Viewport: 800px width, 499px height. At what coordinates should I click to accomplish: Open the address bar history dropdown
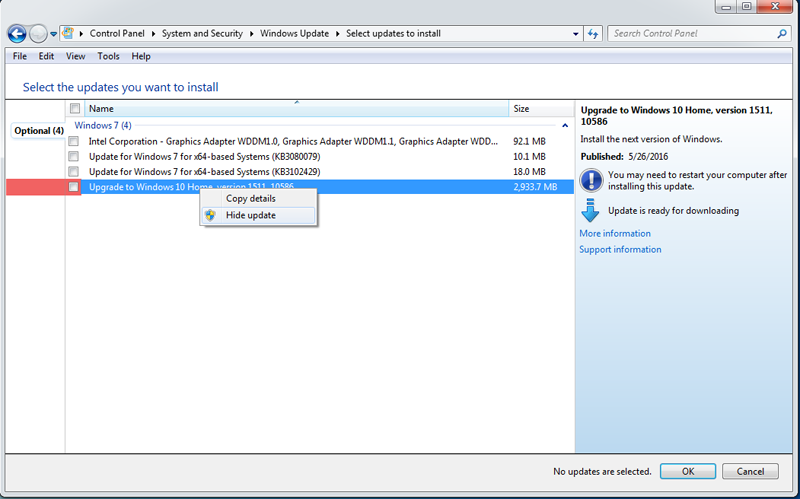pyautogui.click(x=575, y=33)
